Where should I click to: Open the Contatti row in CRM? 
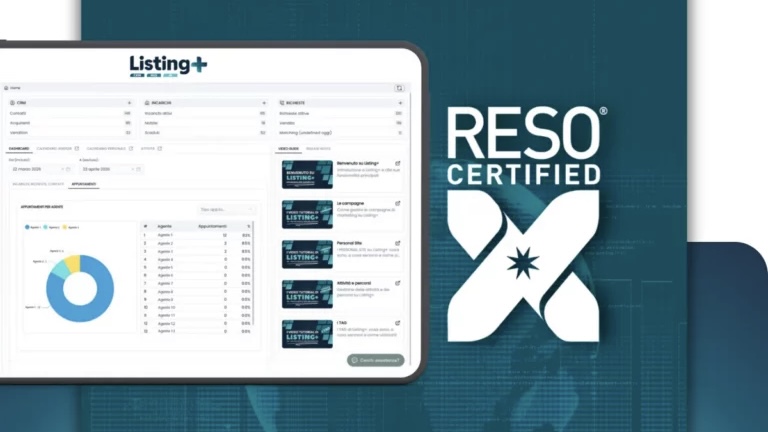point(71,113)
